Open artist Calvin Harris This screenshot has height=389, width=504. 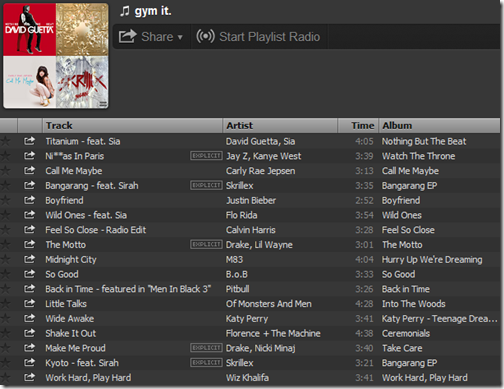251,230
